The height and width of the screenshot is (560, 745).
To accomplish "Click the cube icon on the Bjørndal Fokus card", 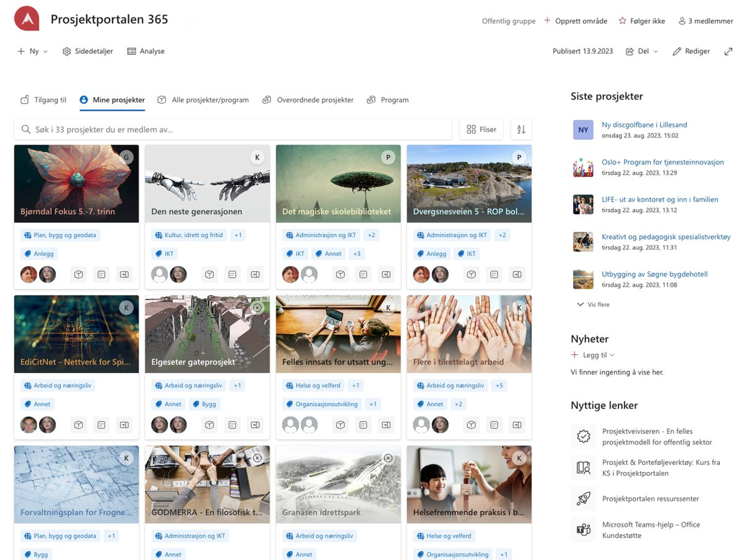I will [79, 274].
